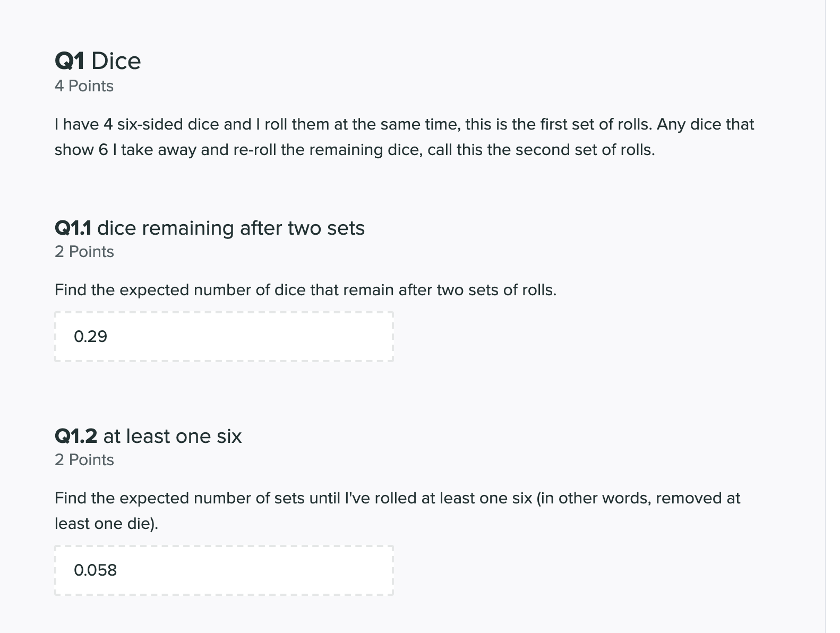Click the "4 Points" label under Q1

pyautogui.click(x=84, y=86)
